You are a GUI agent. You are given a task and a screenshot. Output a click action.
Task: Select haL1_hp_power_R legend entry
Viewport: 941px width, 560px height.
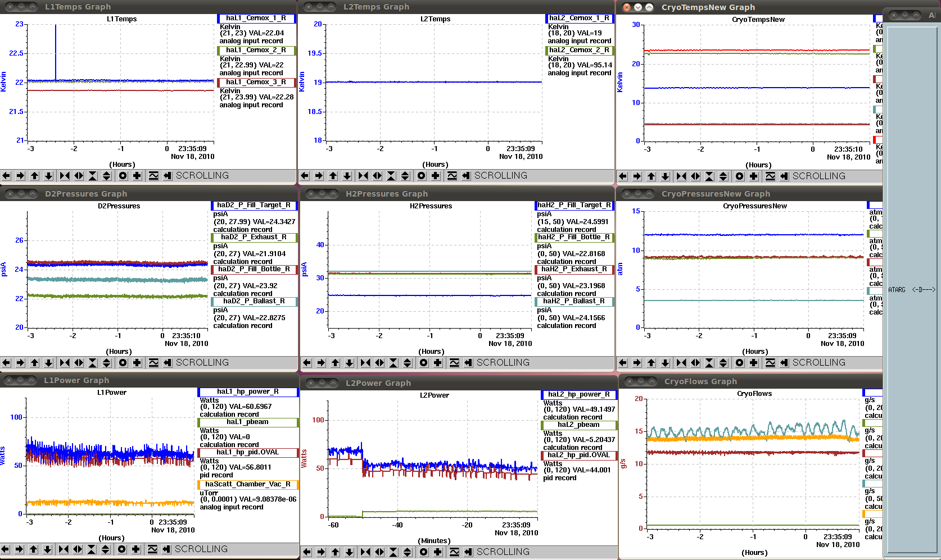(248, 391)
